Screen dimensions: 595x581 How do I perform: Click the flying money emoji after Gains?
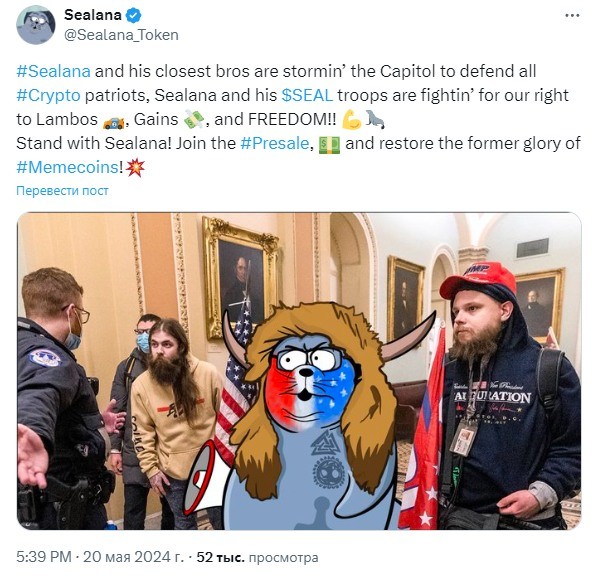pyautogui.click(x=194, y=120)
